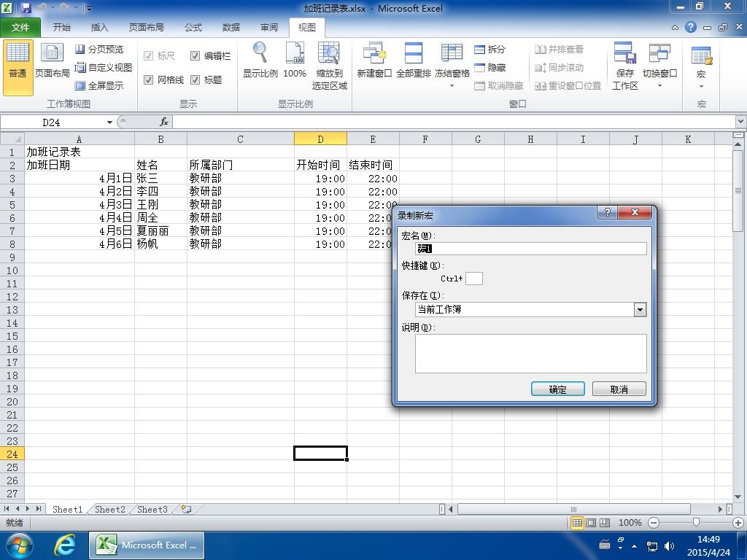The width and height of the screenshot is (747, 560).
Task: Click 保存工作区 save workspace
Action: pyautogui.click(x=625, y=66)
